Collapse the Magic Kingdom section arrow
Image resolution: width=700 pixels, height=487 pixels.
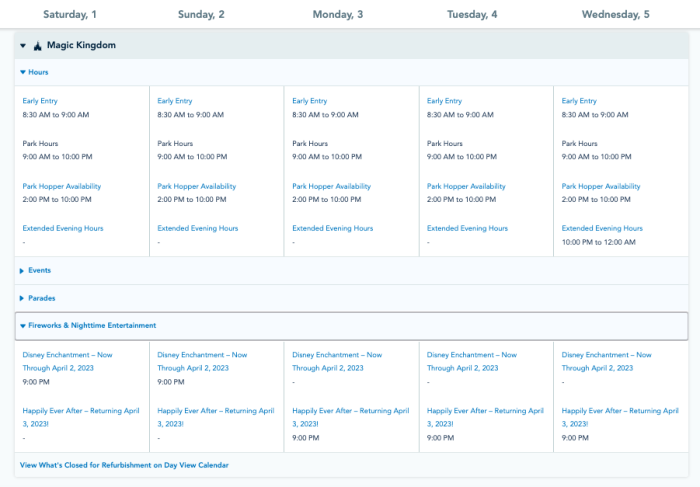[x=23, y=46]
